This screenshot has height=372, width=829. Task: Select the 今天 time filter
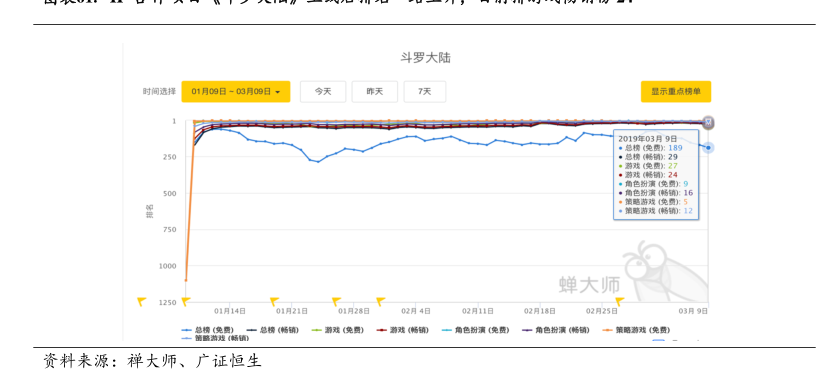coord(323,91)
